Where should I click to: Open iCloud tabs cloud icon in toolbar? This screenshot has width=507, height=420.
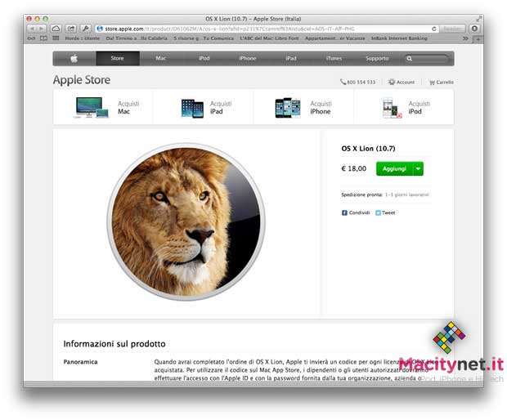click(x=56, y=29)
